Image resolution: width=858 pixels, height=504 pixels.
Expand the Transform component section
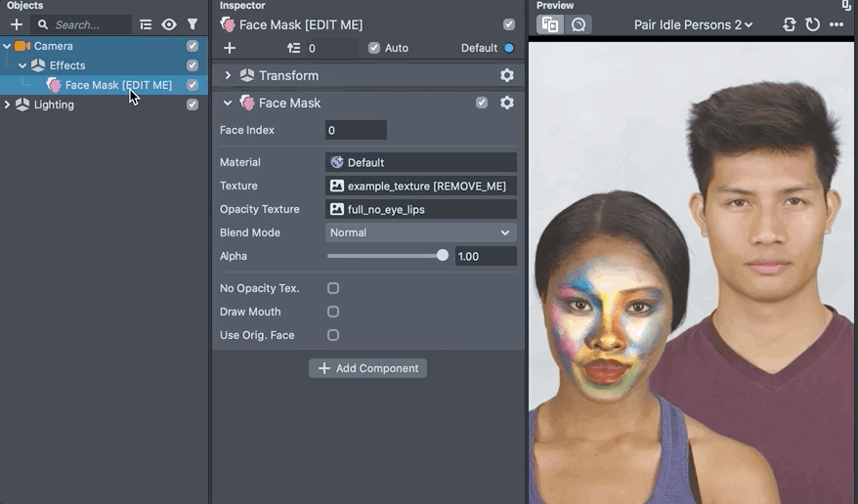[229, 75]
